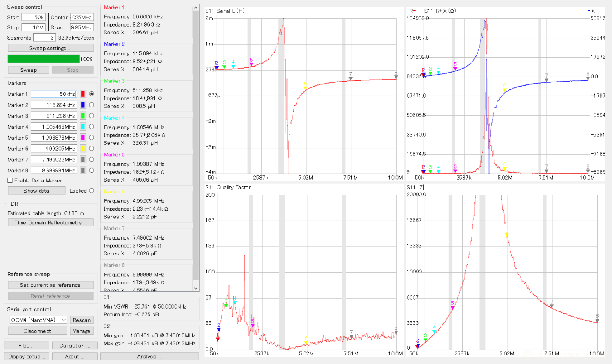This screenshot has width=612, height=364.
Task: Select the Marker 2 radio button
Action: coord(91,105)
